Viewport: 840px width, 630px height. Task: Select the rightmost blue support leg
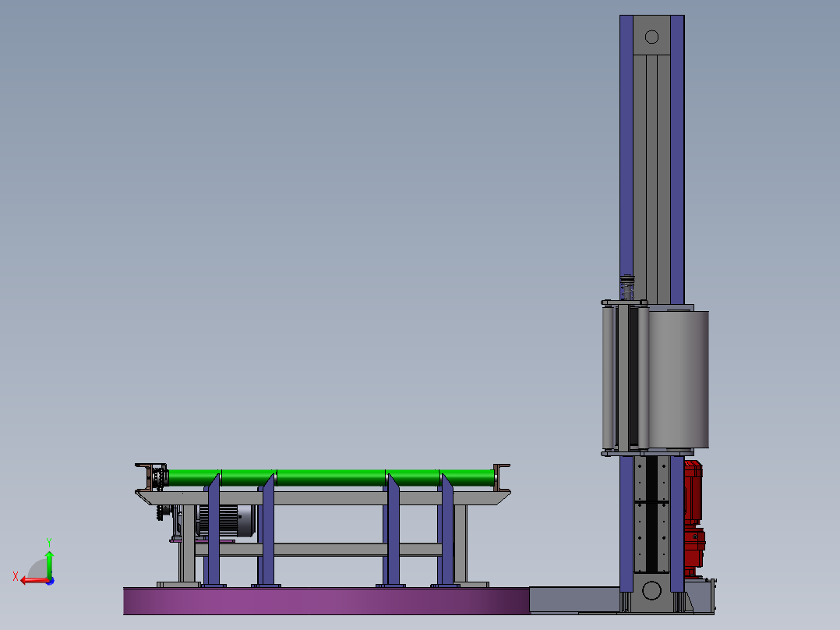(x=446, y=530)
